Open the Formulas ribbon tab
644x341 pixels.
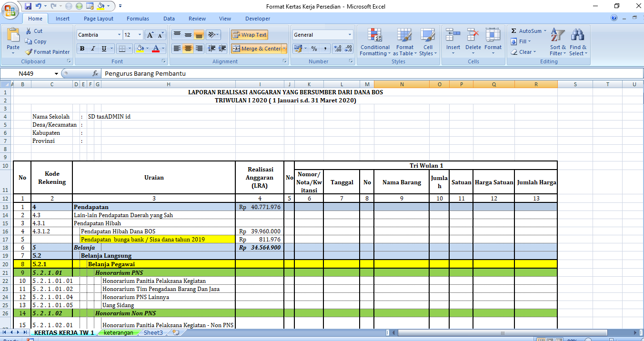pyautogui.click(x=138, y=19)
